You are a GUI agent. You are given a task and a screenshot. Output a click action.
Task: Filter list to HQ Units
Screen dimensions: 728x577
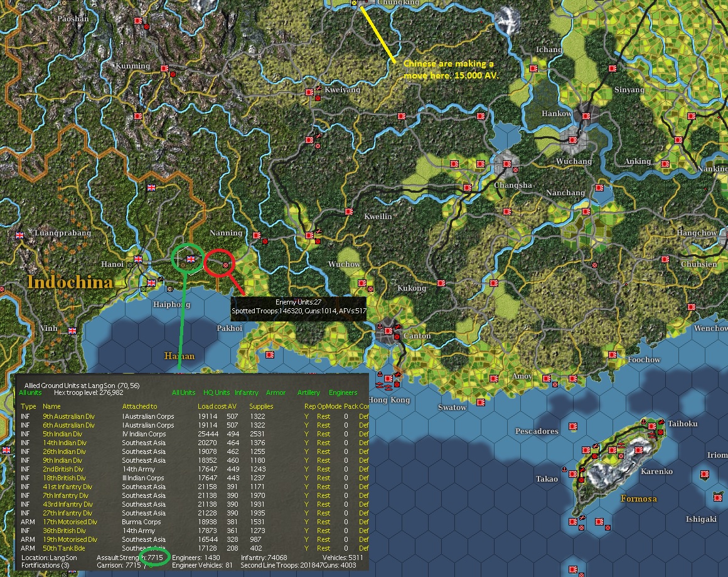[x=217, y=392]
